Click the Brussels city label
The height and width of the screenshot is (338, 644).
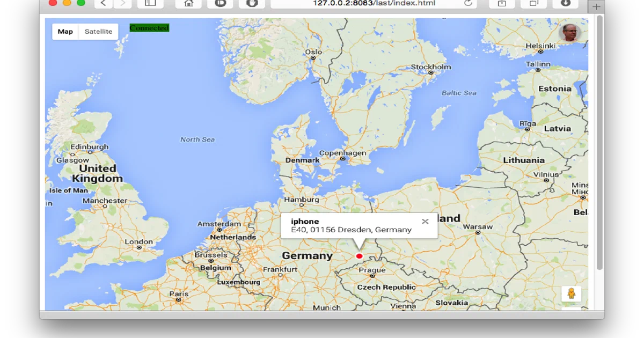pos(211,255)
